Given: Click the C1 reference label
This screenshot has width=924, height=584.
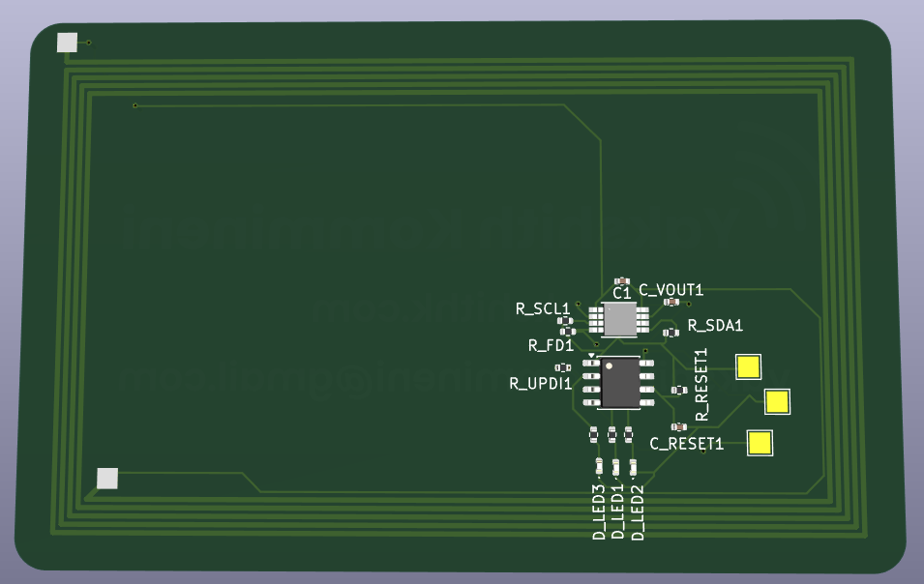Looking at the screenshot, I should tap(622, 293).
